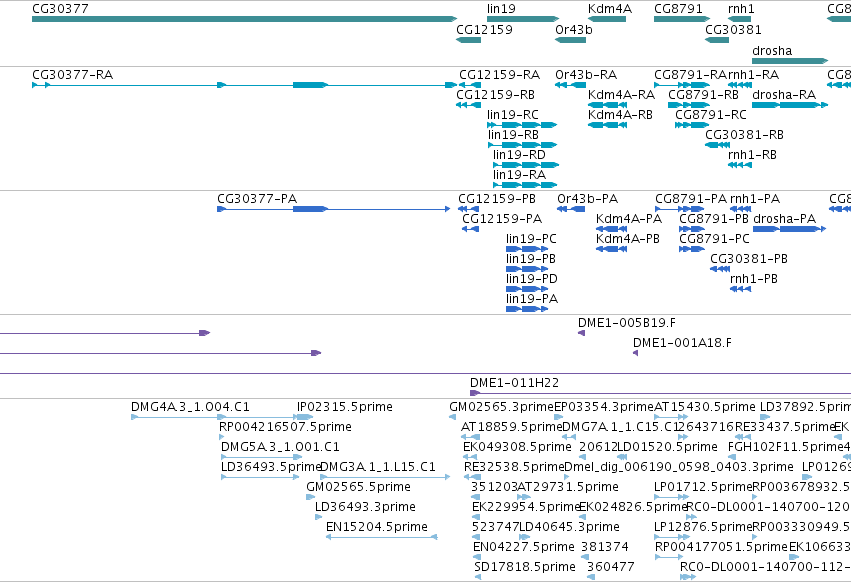Click the rnh1-RB transcript label
Viewport: 851px width, 582px height.
point(752,155)
